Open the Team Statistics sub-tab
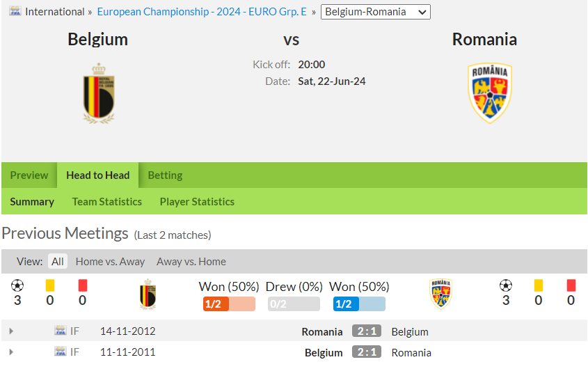Viewport: 588px width, 378px height. (x=107, y=202)
